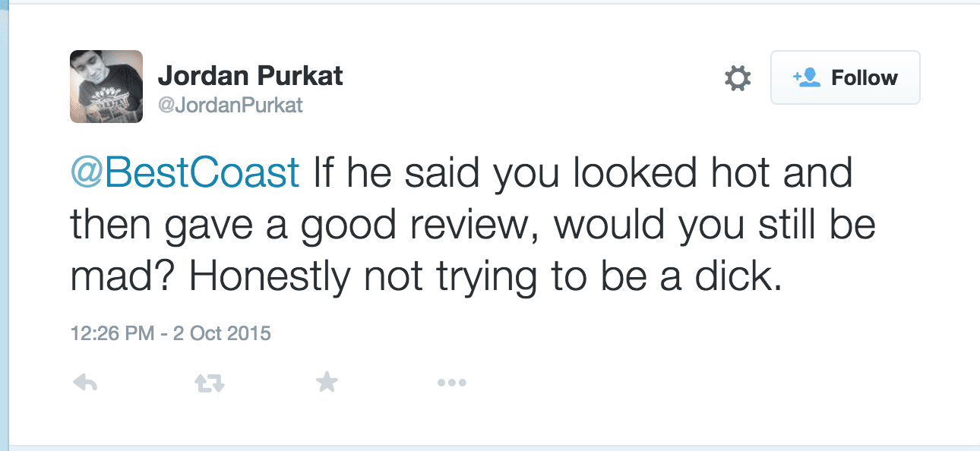Retweet this tweet using the arrows icon
Viewport: 980px width, 451px height.
[x=209, y=383]
